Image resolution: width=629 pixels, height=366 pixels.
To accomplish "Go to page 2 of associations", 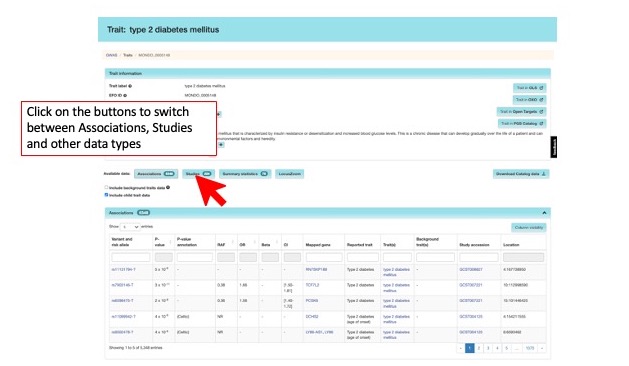I will (479, 348).
